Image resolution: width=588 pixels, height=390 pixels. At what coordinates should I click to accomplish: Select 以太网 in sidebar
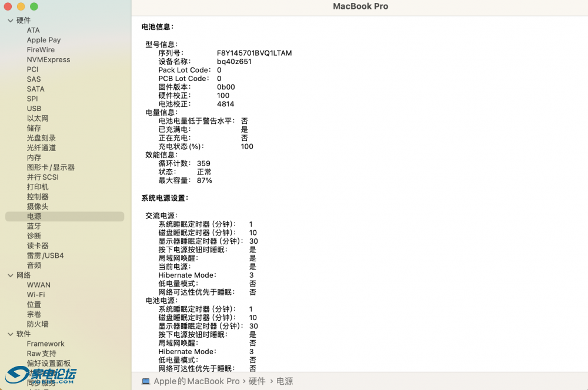[38, 119]
